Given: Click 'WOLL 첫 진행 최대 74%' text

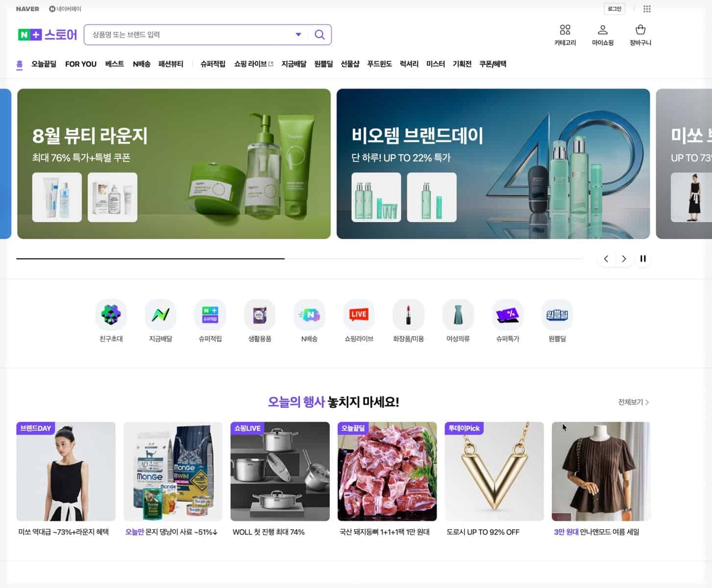Looking at the screenshot, I should point(269,532).
